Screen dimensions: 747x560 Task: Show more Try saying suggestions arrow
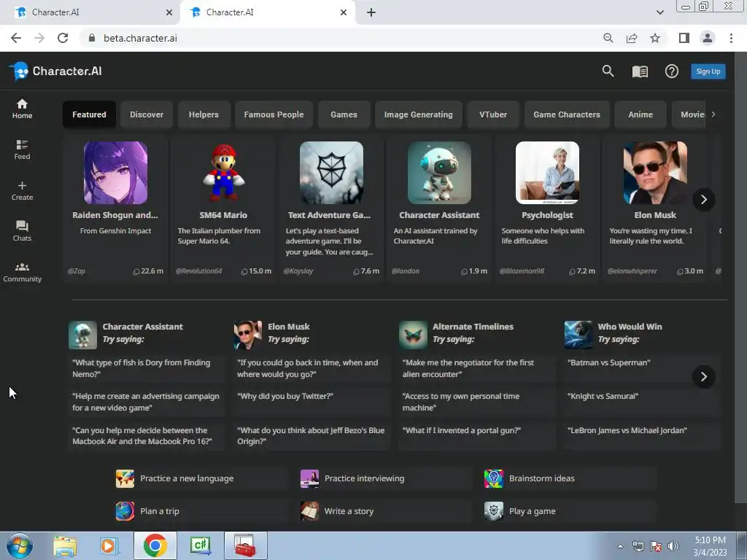pos(704,377)
